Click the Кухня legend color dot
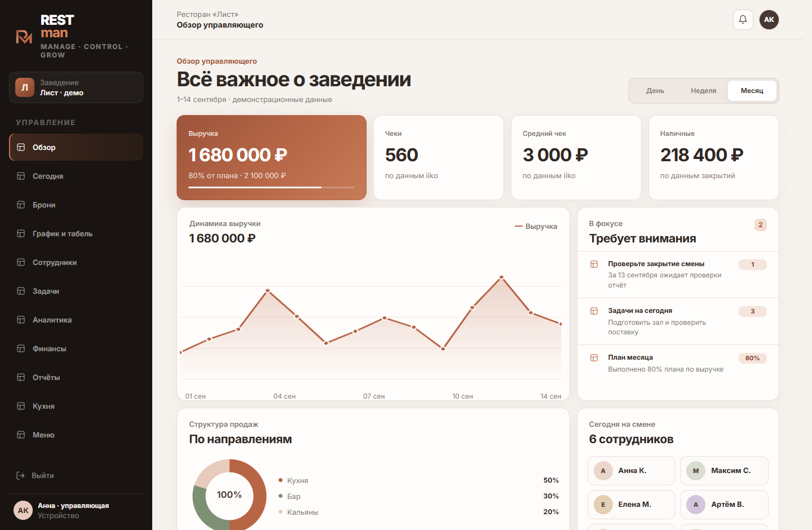The image size is (812, 530). pos(280,480)
